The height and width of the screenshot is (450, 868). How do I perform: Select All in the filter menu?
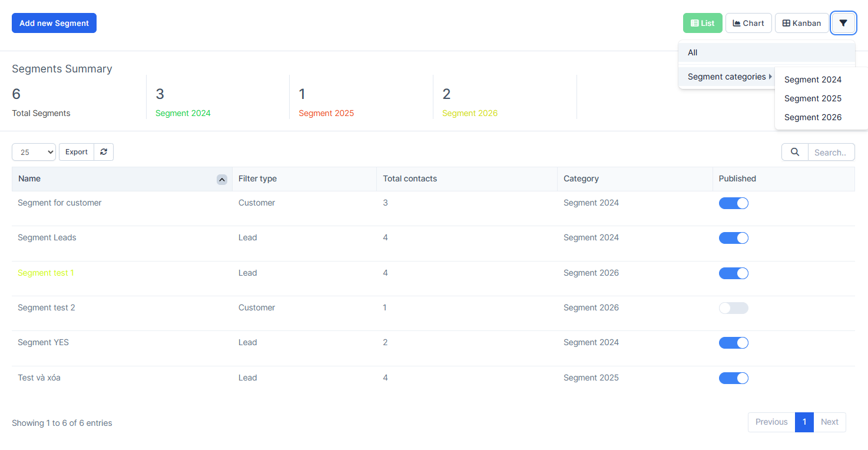click(692, 52)
